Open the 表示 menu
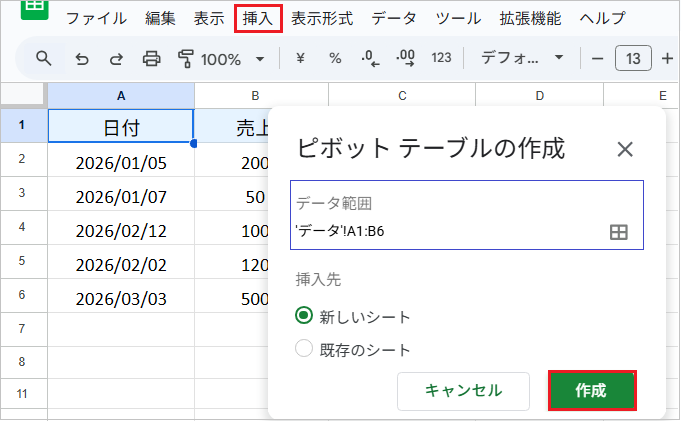The image size is (681, 421). pos(209,19)
